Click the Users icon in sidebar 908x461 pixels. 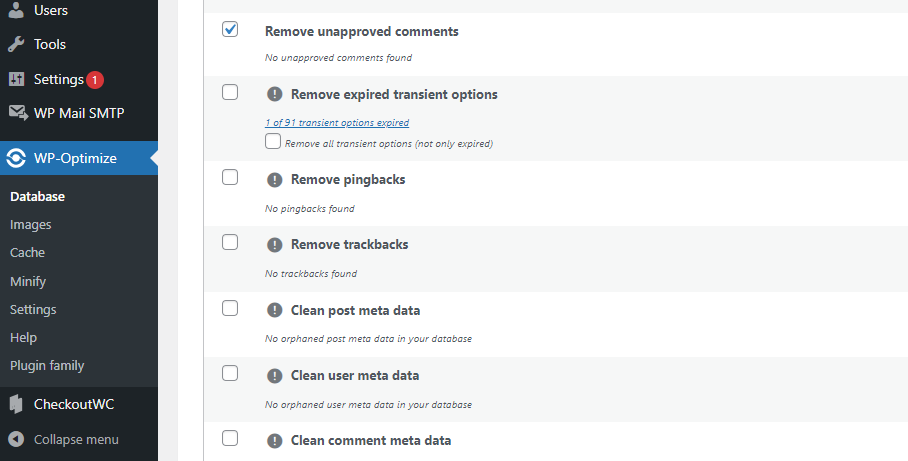tap(16, 10)
